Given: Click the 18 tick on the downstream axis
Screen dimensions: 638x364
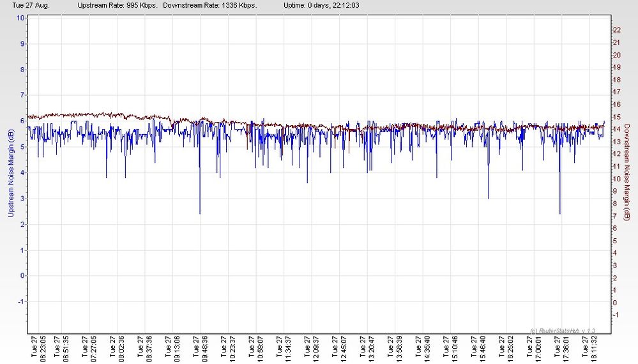Looking at the screenshot, I should point(617,80).
